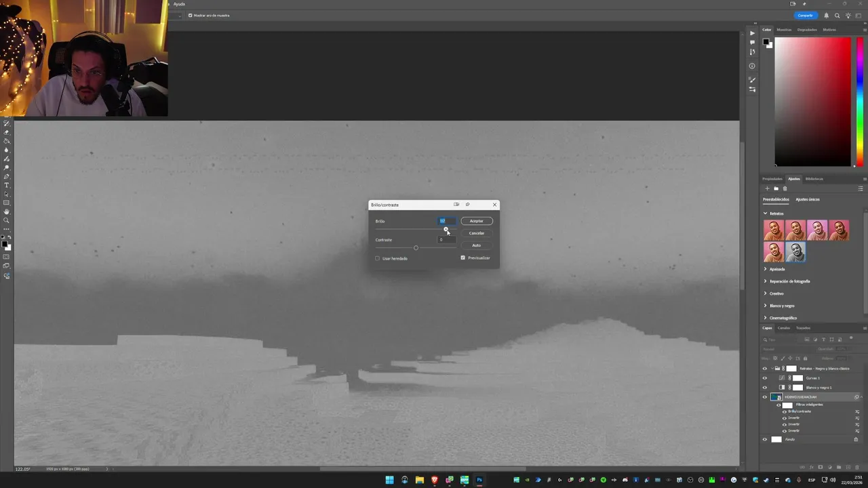This screenshot has width=868, height=488.
Task: Click Aceptar in Brillo/contraste dialog
Action: pos(477,221)
